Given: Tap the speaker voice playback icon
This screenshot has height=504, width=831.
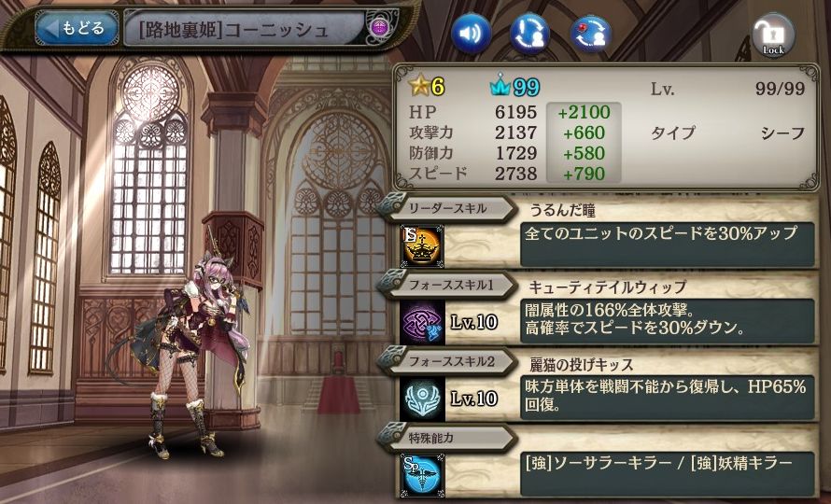Looking at the screenshot, I should 471,34.
